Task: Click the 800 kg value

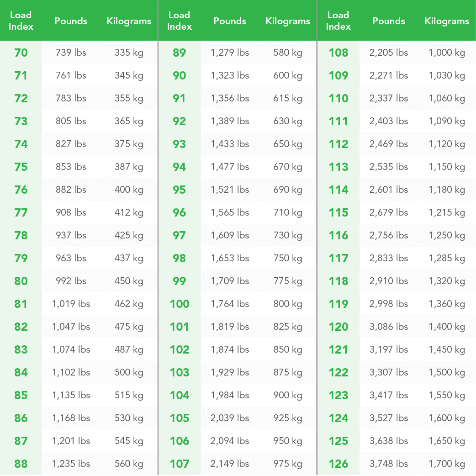Action: coord(288,304)
